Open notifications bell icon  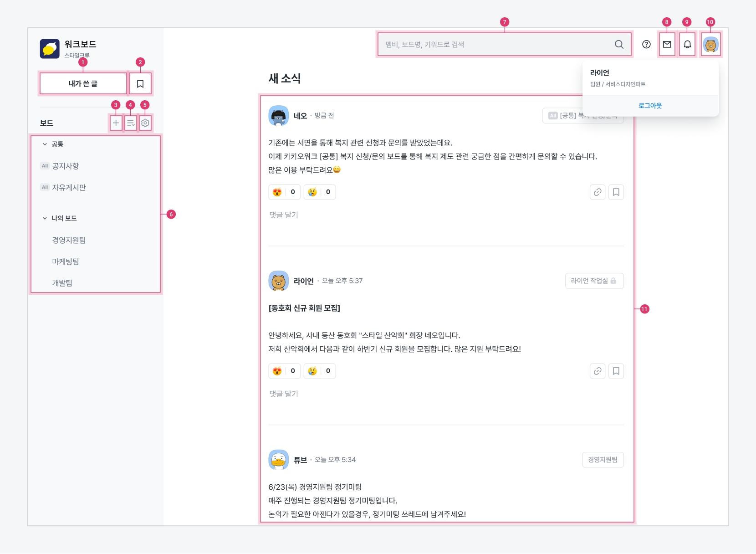[687, 45]
